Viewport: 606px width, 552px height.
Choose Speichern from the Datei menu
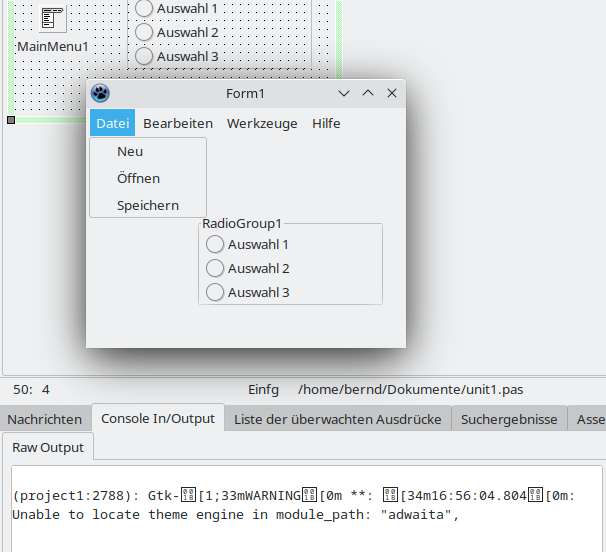point(148,206)
